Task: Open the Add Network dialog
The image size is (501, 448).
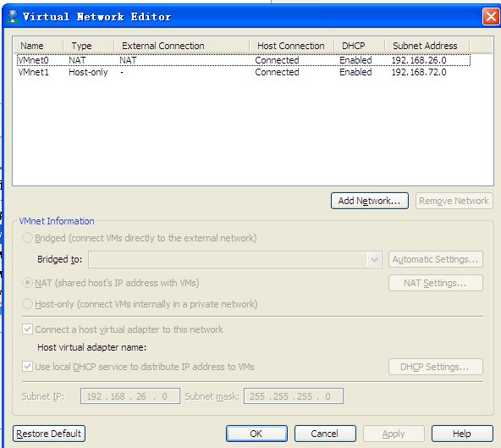Action: tap(369, 201)
